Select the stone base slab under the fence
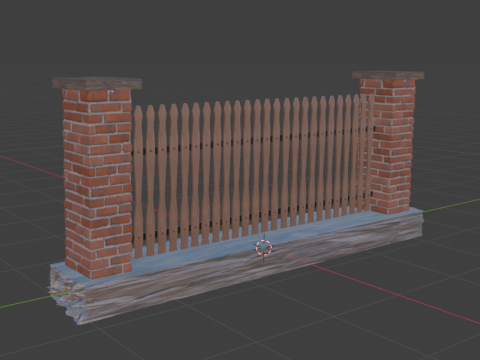The image size is (480, 360). [236, 267]
